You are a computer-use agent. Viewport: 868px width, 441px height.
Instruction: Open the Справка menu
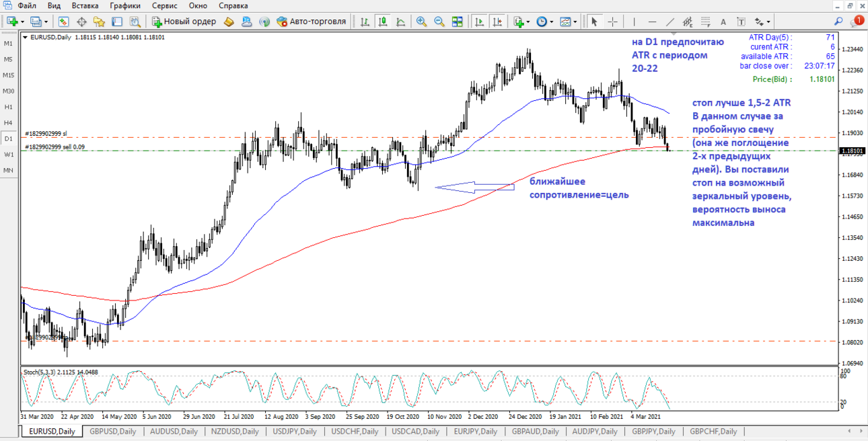tap(233, 5)
